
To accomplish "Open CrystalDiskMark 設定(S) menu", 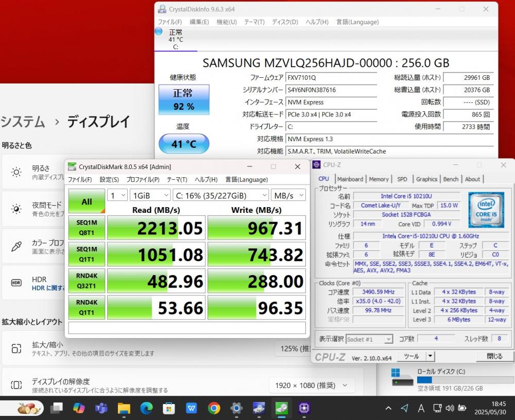I will (x=109, y=179).
